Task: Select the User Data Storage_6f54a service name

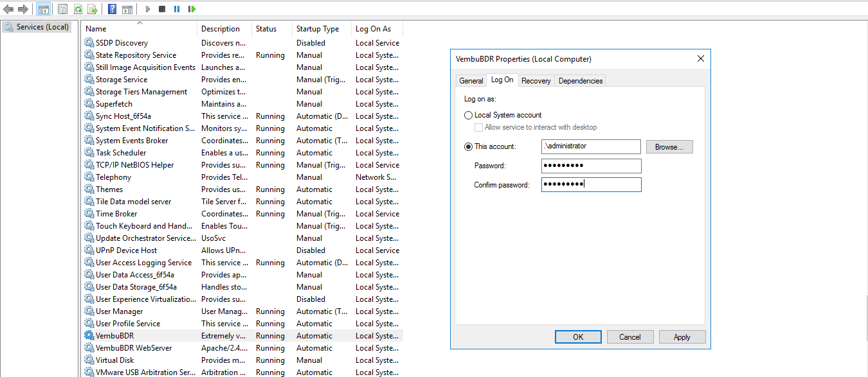Action: pyautogui.click(x=136, y=287)
